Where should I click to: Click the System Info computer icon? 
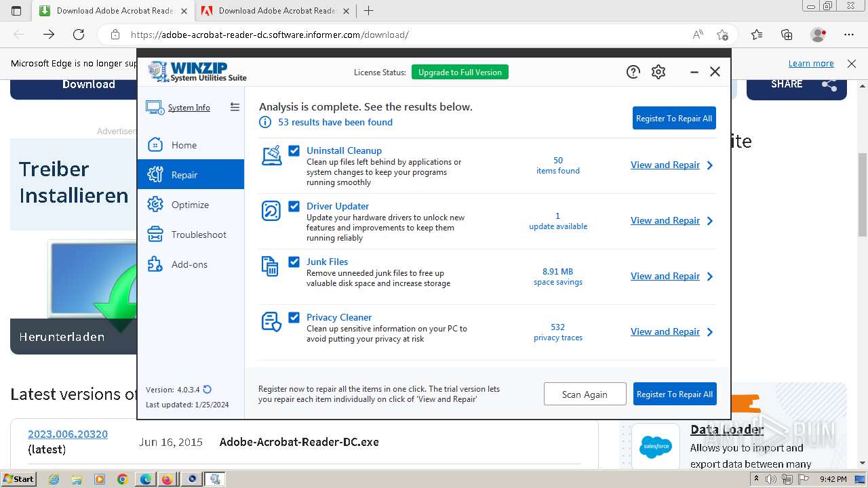point(155,108)
